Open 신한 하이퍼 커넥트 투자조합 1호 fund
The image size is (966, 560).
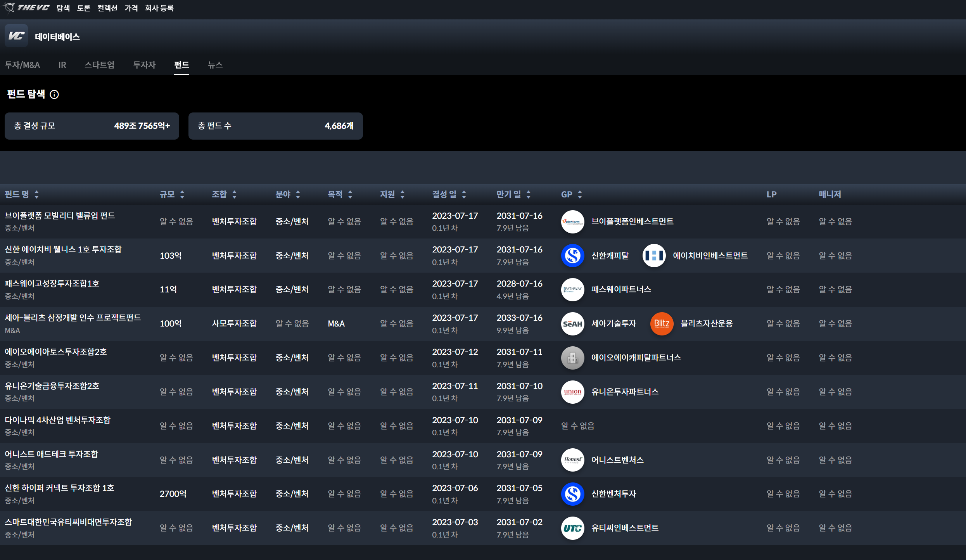click(59, 488)
